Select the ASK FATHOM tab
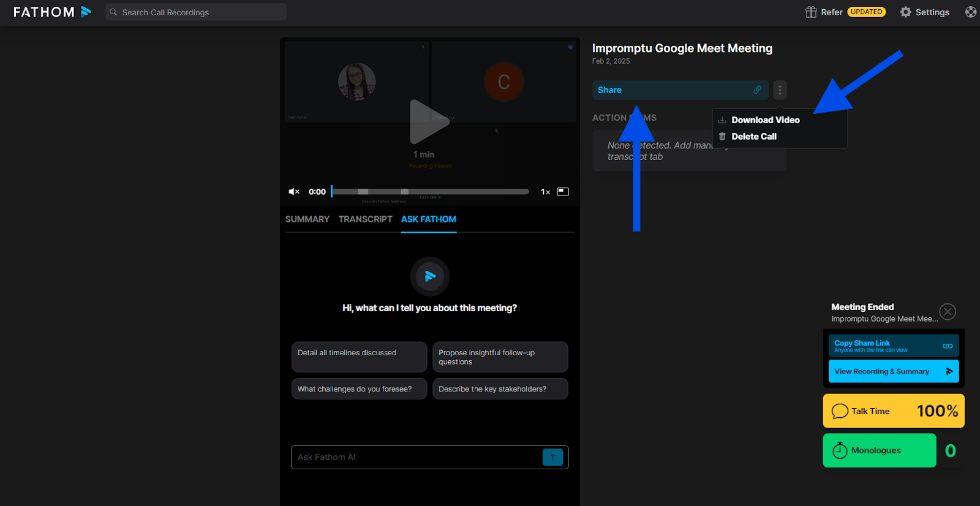The height and width of the screenshot is (506, 980). point(429,219)
